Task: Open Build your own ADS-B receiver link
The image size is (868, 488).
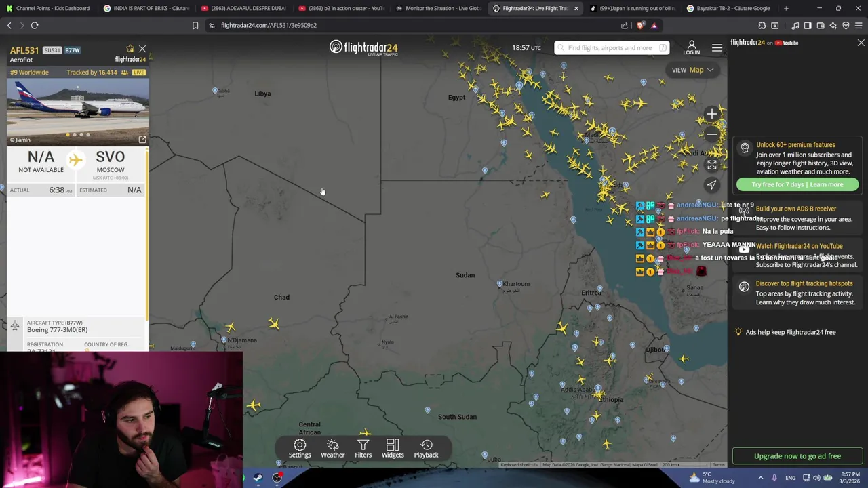Action: [x=796, y=209]
